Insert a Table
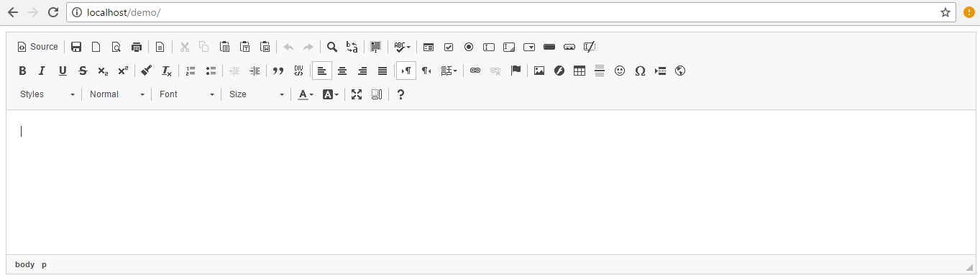 tap(580, 71)
